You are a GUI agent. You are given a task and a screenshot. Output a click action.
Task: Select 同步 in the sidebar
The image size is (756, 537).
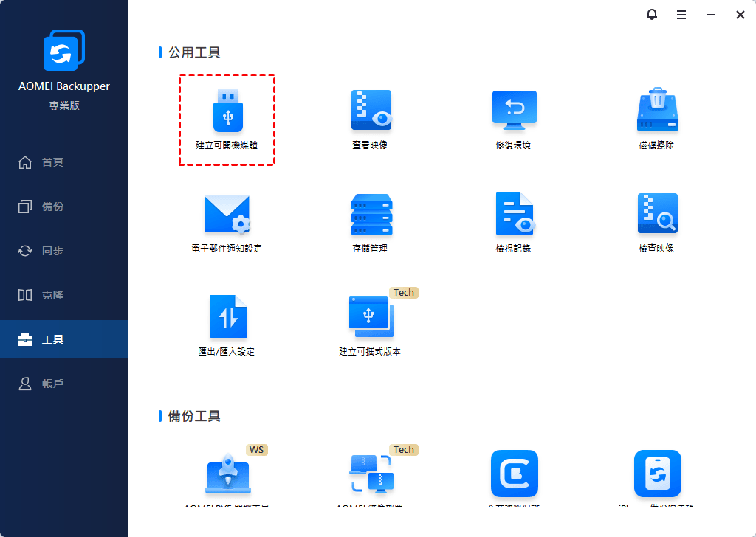tap(52, 251)
